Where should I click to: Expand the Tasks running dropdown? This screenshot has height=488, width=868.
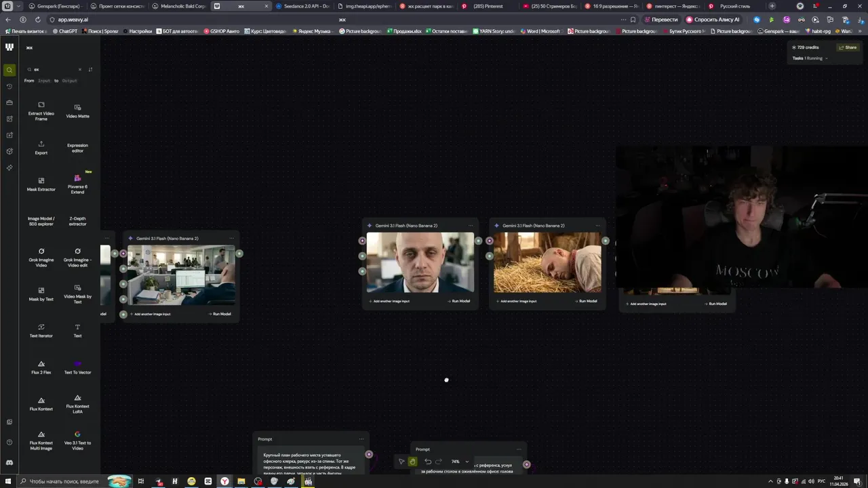(810, 58)
